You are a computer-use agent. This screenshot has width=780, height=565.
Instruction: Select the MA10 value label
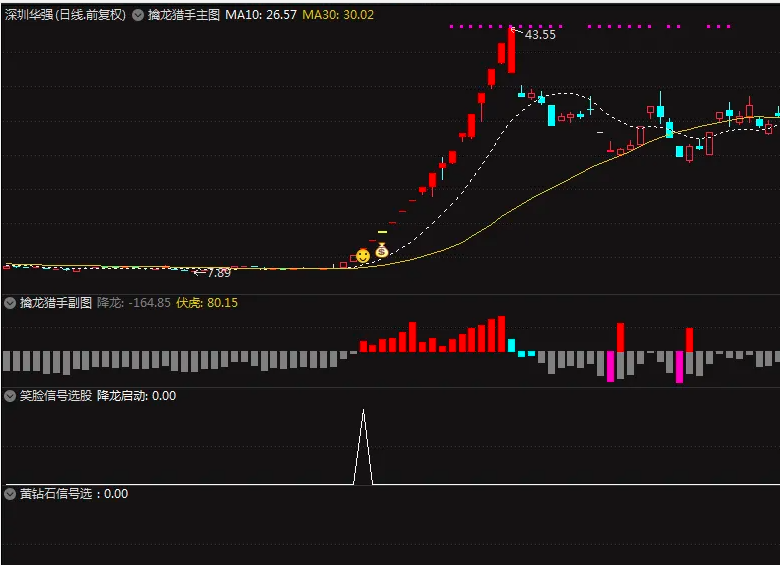[x=260, y=15]
